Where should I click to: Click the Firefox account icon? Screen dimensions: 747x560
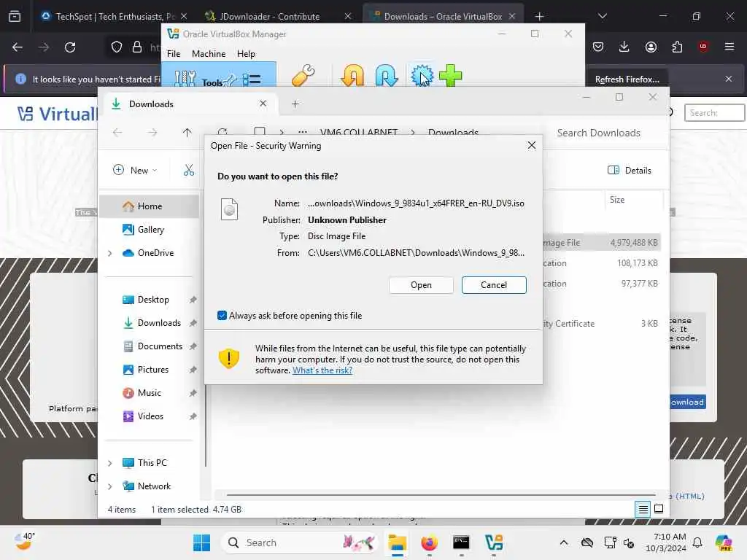point(651,47)
